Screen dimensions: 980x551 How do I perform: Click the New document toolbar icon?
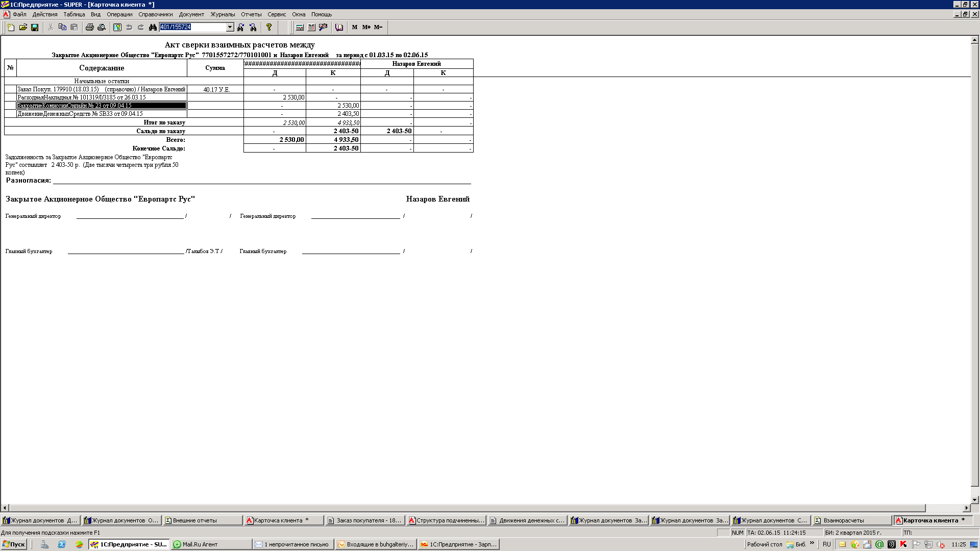[x=11, y=27]
